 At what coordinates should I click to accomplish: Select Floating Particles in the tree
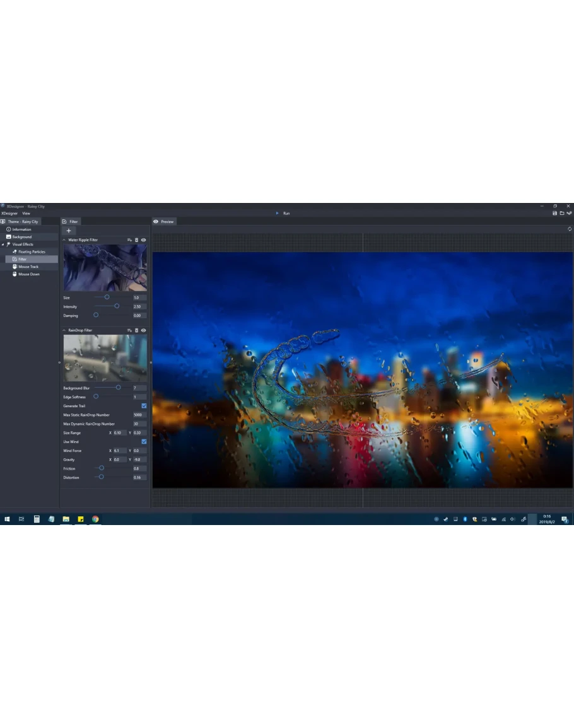(32, 251)
